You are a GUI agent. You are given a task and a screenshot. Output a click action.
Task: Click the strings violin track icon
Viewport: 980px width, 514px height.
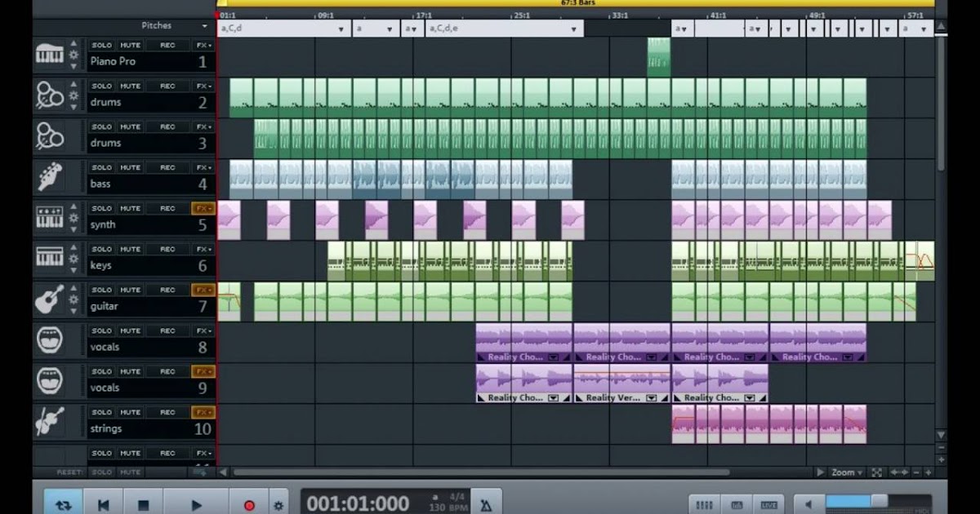coord(50,423)
